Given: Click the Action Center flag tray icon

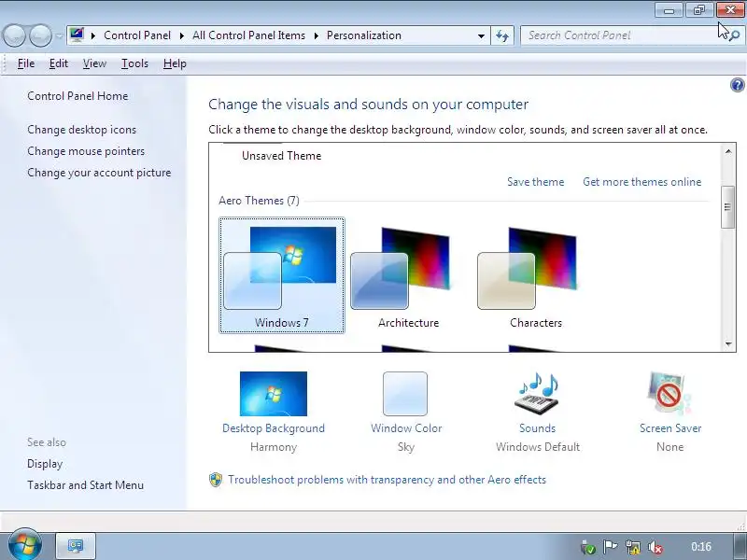Looking at the screenshot, I should tap(610, 547).
